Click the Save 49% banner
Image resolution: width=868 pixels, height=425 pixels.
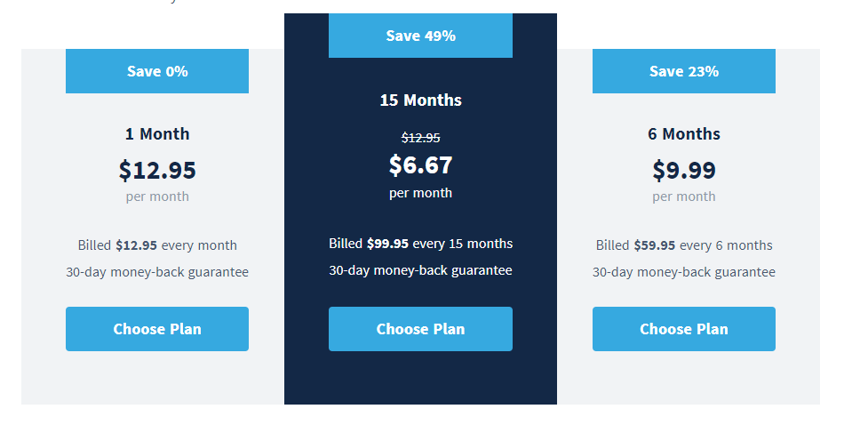click(x=421, y=36)
